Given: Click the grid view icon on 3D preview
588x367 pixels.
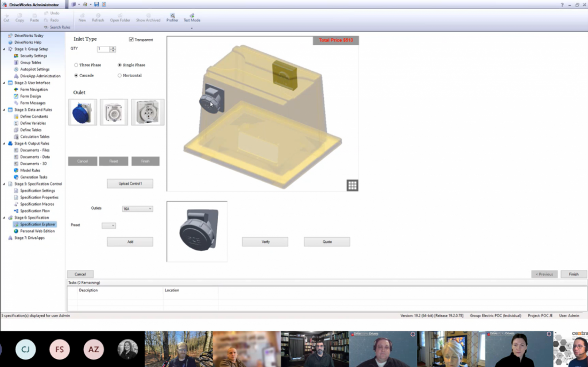Looking at the screenshot, I should pos(352,185).
